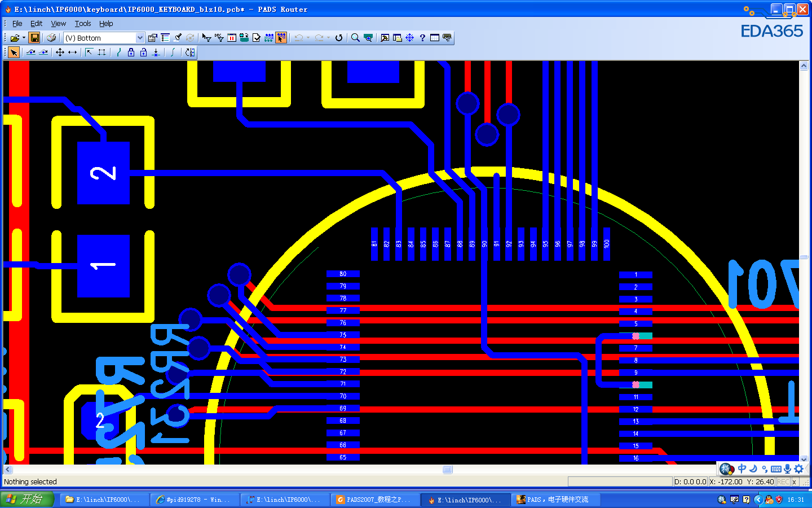Open the Edit menu
The image size is (812, 508).
36,24
